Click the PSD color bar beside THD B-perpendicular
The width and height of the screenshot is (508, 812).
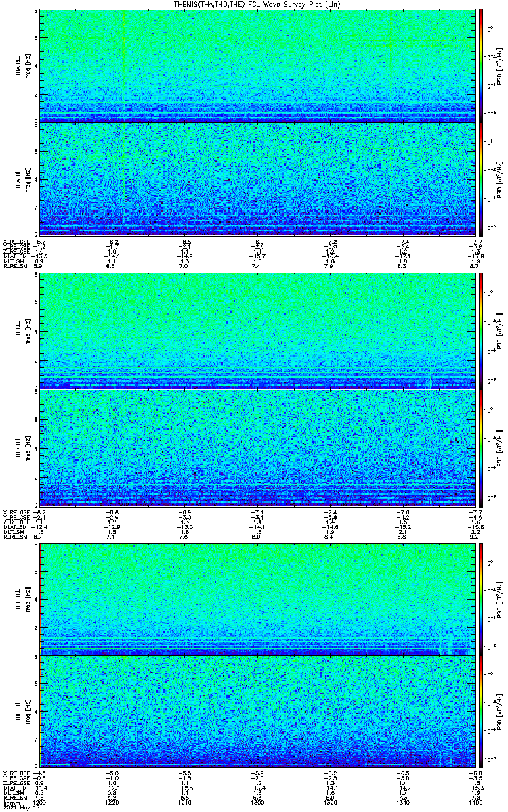pyautogui.click(x=481, y=330)
